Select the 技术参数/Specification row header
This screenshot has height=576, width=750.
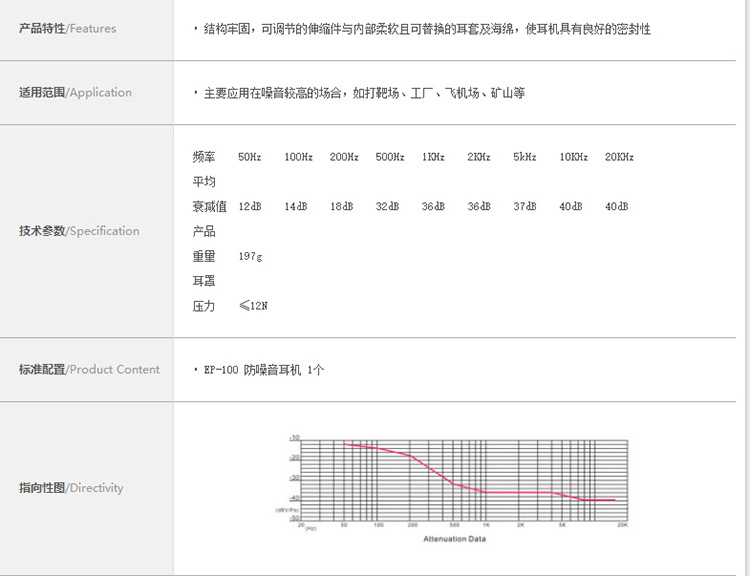tap(79, 231)
